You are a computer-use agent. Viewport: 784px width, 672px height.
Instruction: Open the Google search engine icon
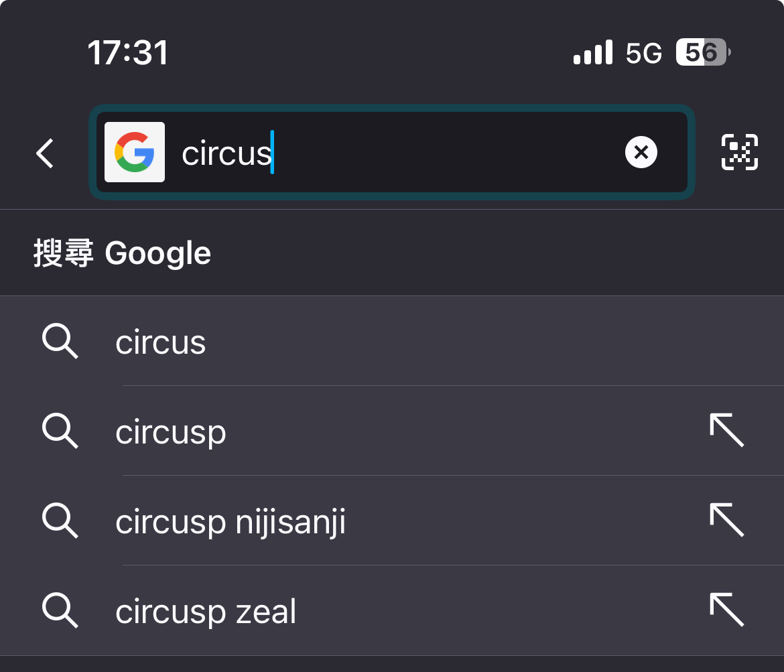[x=135, y=152]
